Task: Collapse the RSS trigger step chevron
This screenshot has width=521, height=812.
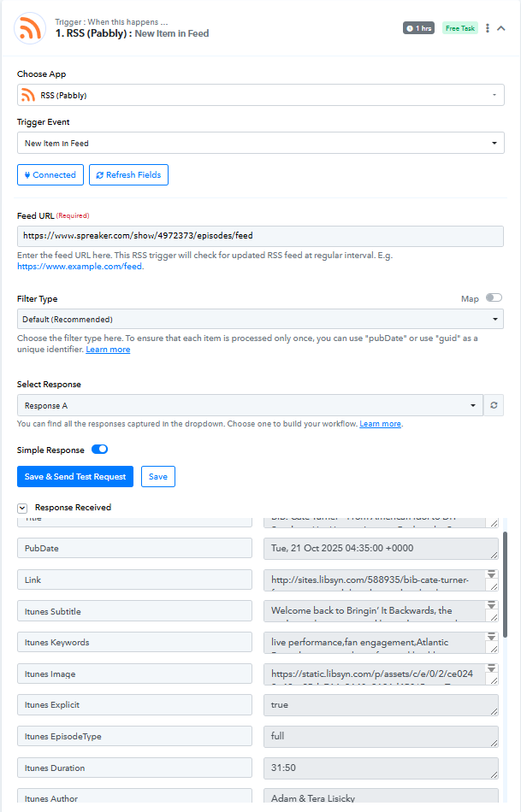Action: click(x=502, y=28)
